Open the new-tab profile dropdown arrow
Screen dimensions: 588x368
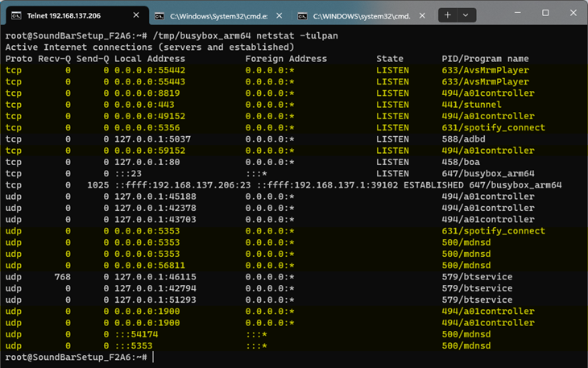coord(466,15)
